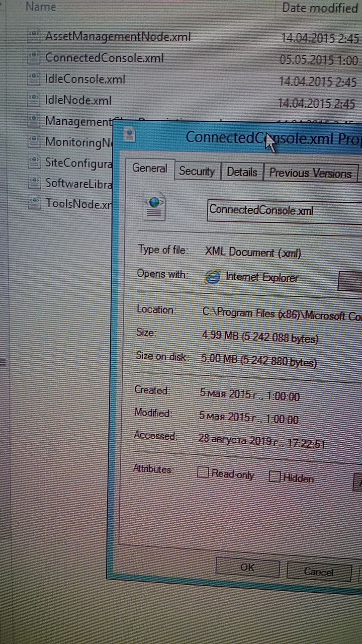Click the SoftwareLibra file icon in list
Screen dimensions: 362x644
pos(34,183)
